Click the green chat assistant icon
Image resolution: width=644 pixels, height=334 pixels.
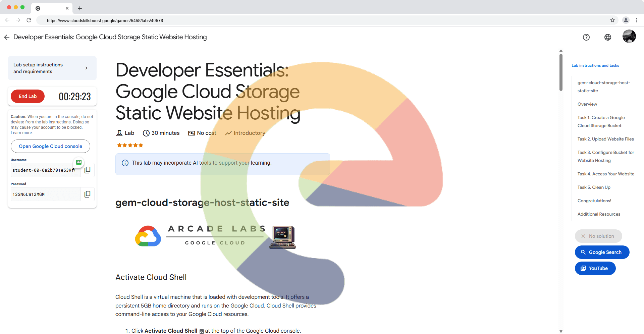coord(79,163)
